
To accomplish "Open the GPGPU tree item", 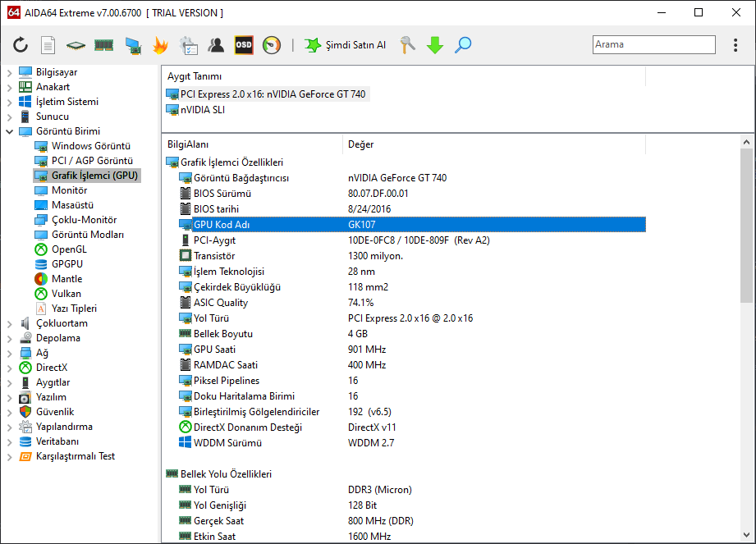I will click(x=59, y=264).
